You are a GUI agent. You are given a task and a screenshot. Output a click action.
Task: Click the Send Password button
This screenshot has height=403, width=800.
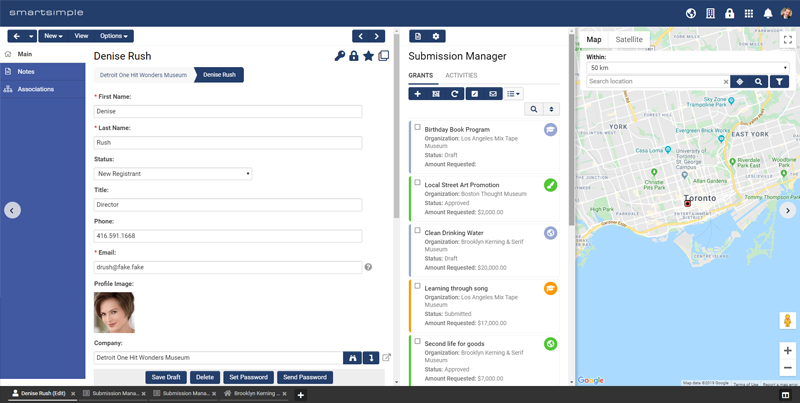[x=304, y=377]
